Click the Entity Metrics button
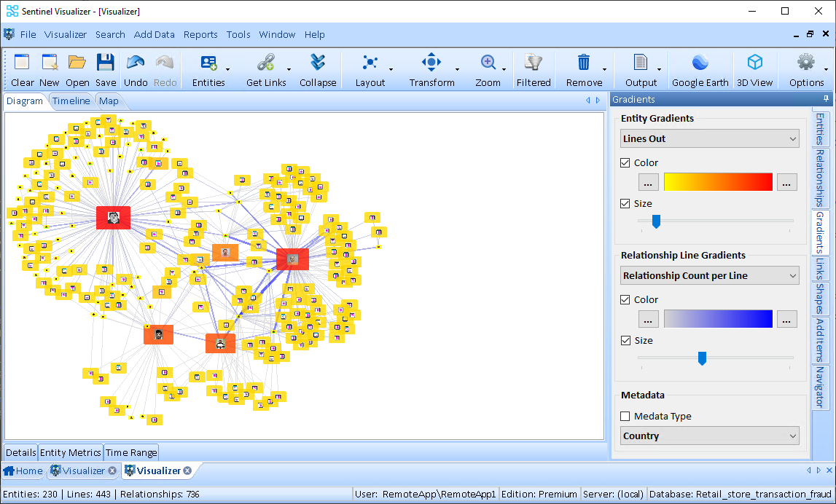The image size is (836, 504). (x=71, y=453)
